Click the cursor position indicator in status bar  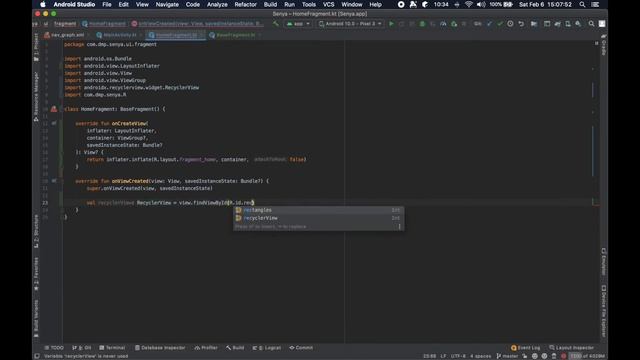click(x=429, y=356)
